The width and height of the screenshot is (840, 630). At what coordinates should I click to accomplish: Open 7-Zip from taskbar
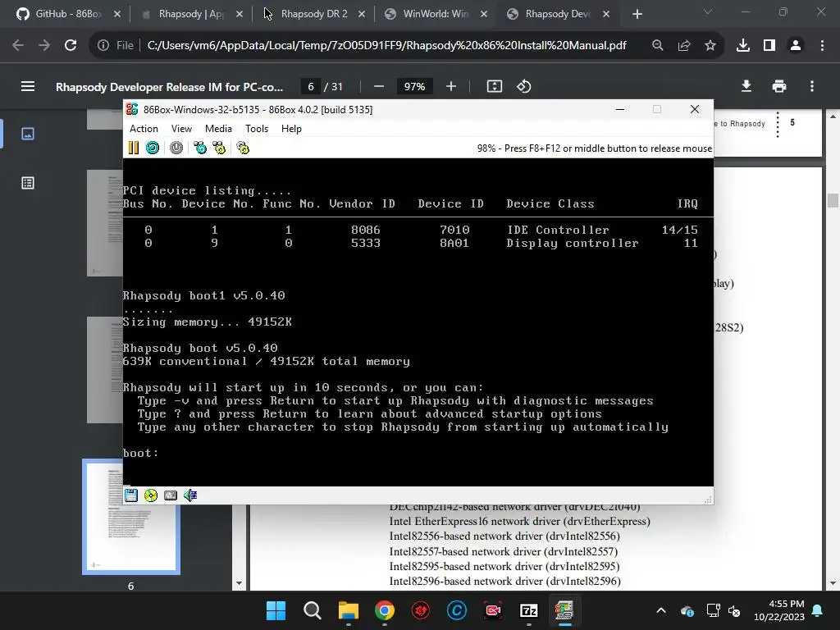click(529, 610)
